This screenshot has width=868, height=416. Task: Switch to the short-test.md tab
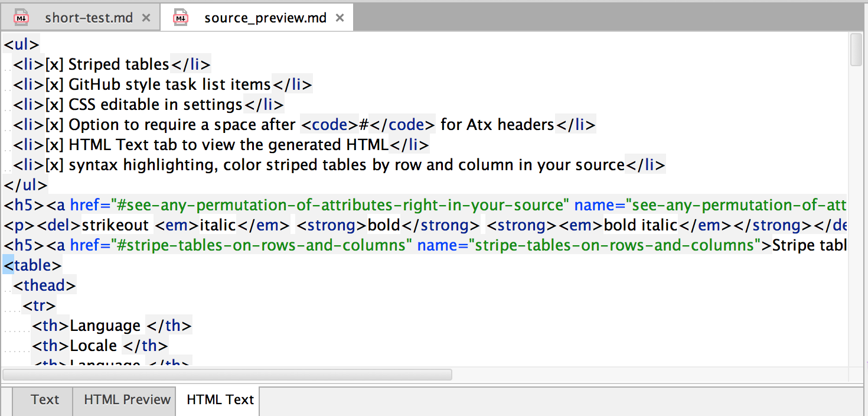[x=80, y=18]
